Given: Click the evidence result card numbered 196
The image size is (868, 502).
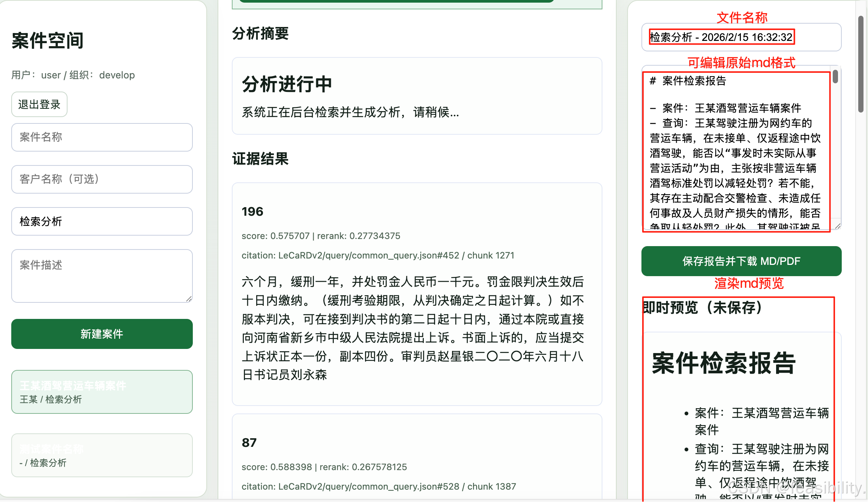Looking at the screenshot, I should coord(416,294).
